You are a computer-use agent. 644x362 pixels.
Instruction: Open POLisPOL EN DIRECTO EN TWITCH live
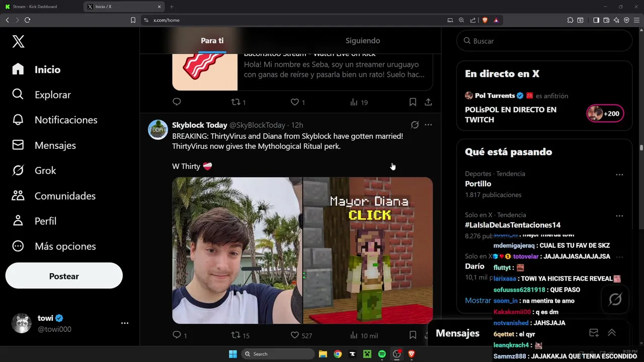[x=511, y=115]
